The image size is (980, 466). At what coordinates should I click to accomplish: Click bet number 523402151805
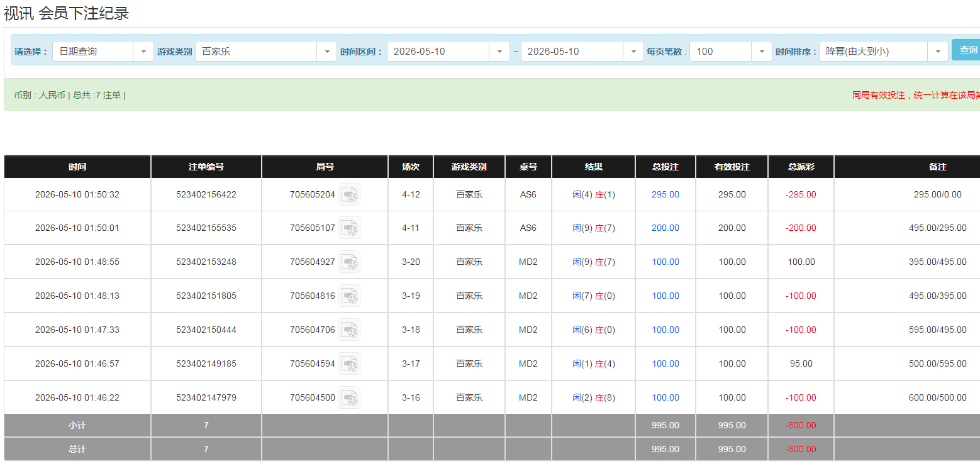coord(206,296)
